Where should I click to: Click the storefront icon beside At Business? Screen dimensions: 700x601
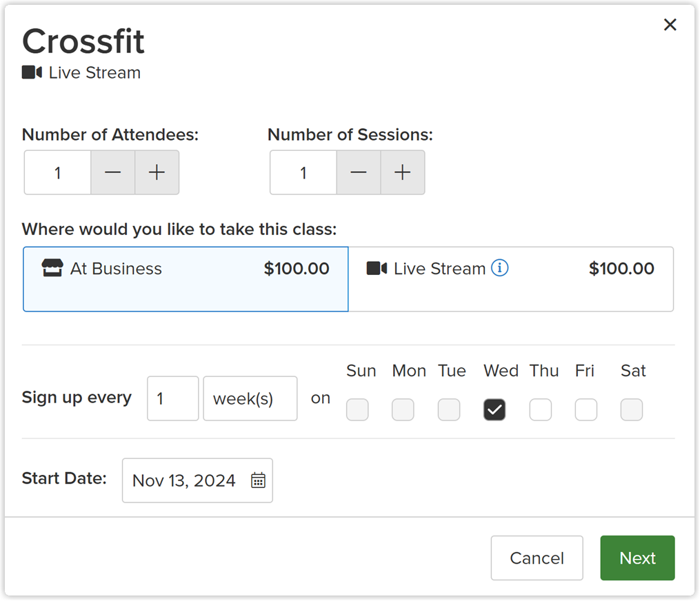pyautogui.click(x=52, y=268)
